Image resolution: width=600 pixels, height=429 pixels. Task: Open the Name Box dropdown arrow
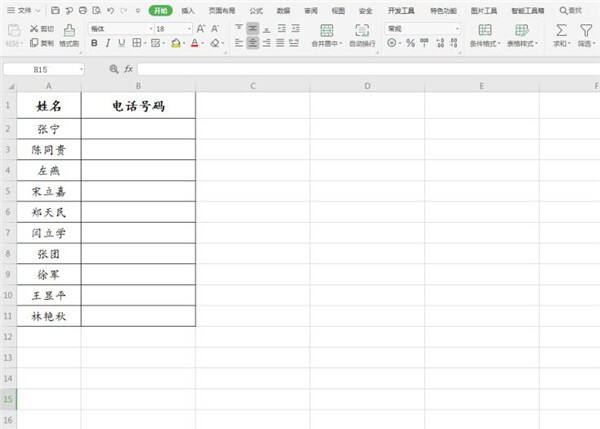(x=81, y=69)
